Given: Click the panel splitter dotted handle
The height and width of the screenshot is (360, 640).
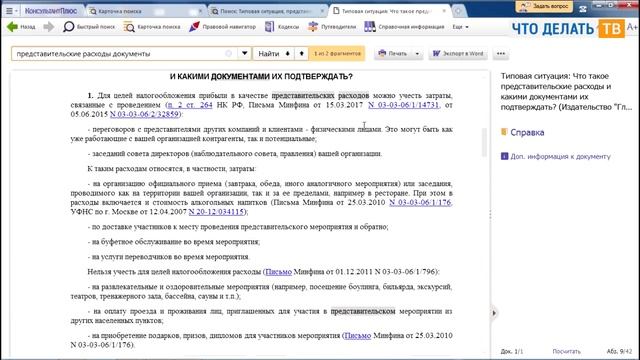Looking at the screenshot, I should click(490, 215).
